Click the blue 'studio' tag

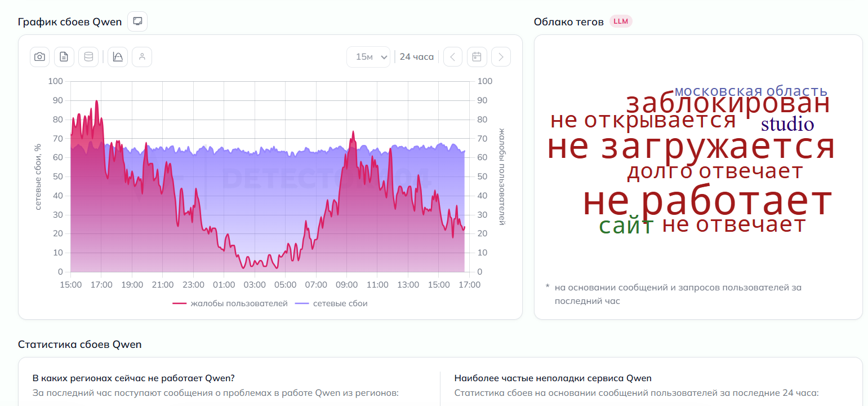787,124
